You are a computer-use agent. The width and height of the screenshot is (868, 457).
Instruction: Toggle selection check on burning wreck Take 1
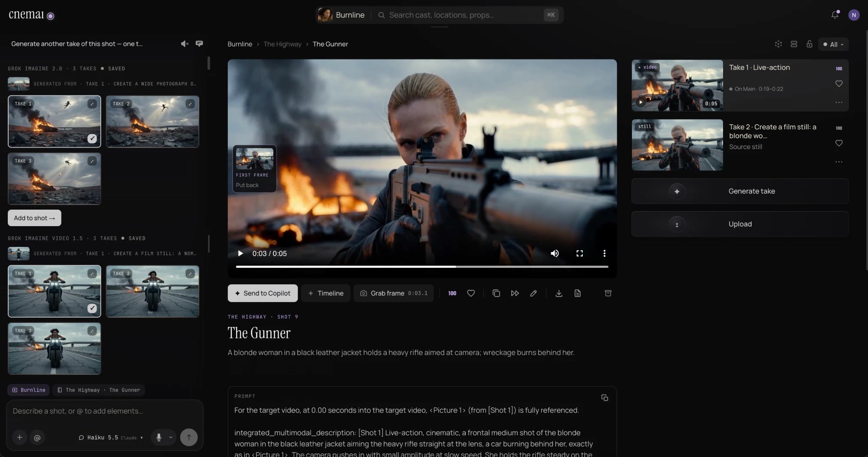92,138
